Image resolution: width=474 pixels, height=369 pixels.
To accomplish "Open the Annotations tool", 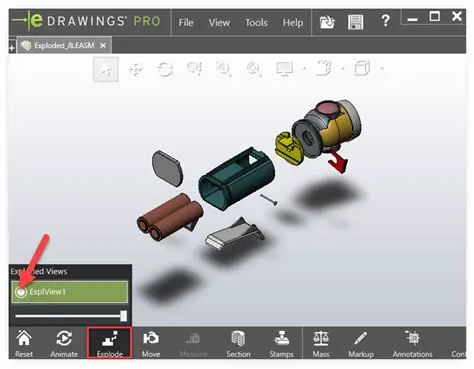I will click(x=412, y=344).
